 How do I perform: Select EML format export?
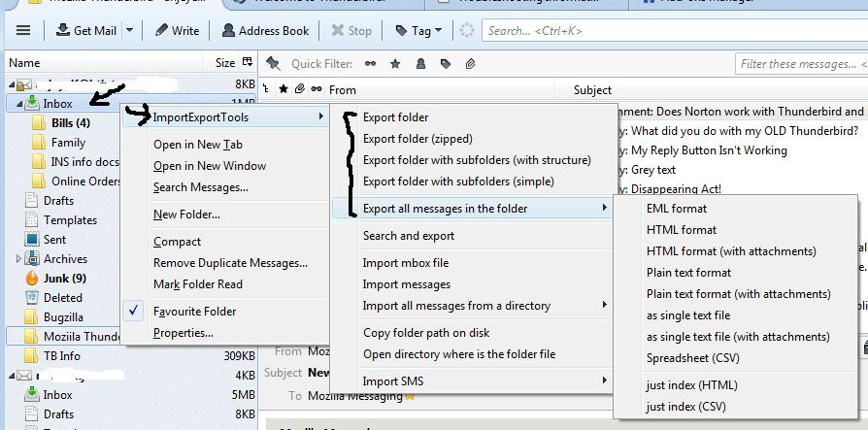677,209
